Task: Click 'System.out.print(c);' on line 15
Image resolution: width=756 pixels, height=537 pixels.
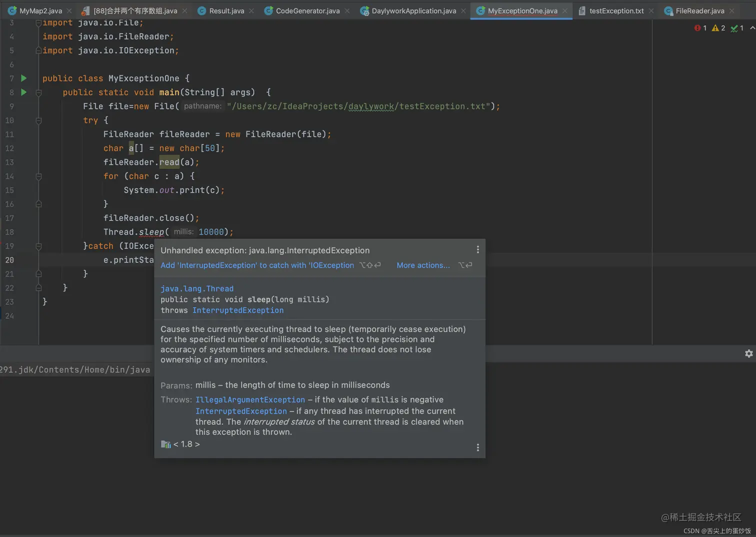Action: tap(174, 190)
